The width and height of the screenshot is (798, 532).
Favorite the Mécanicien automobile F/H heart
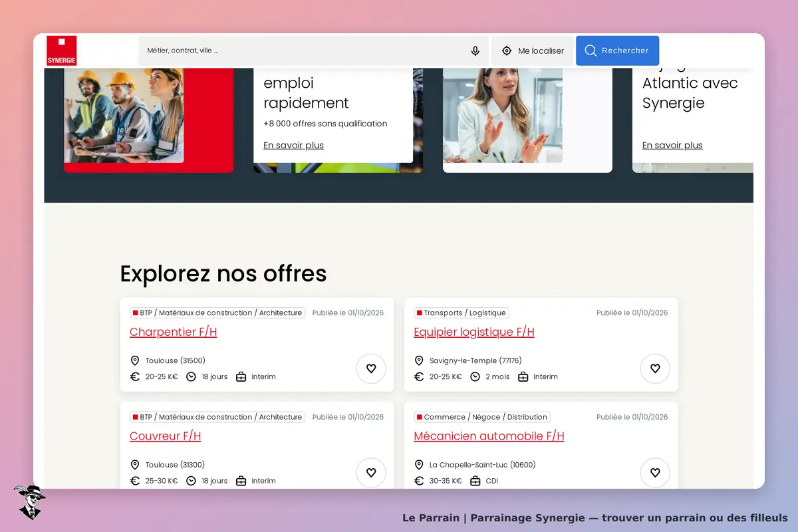pyautogui.click(x=655, y=473)
